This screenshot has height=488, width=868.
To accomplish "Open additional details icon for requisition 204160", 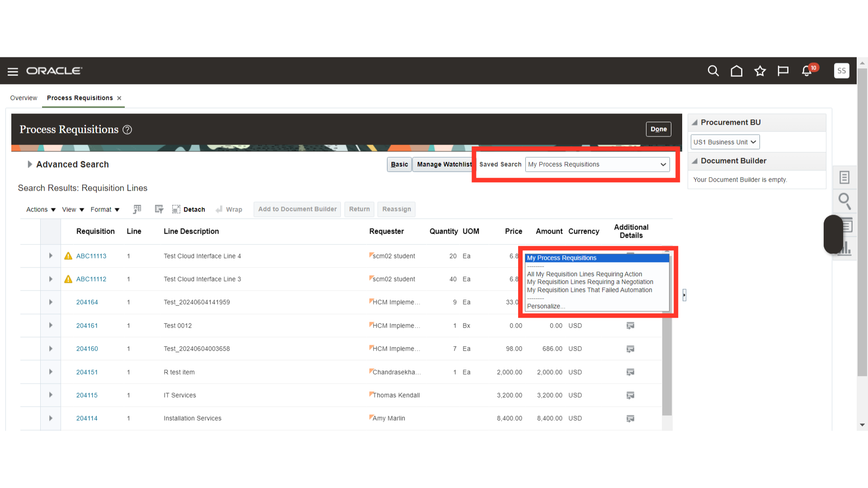I will tap(630, 349).
